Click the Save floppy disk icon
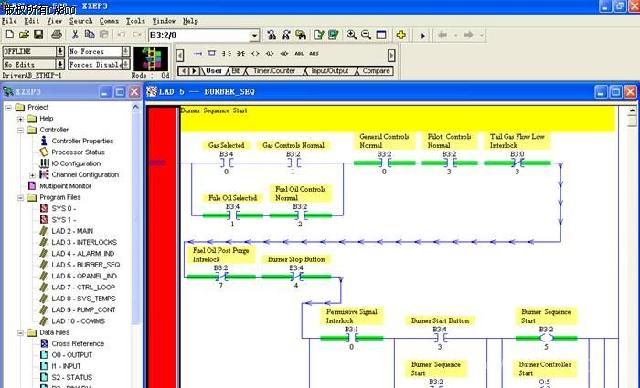Image resolution: width=640 pixels, height=388 pixels. pyautogui.click(x=39, y=35)
